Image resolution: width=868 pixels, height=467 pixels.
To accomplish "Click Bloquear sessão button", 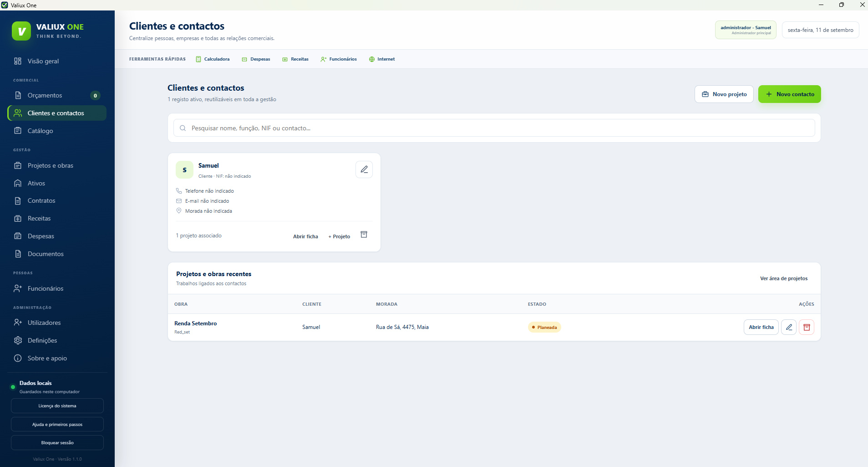I will tap(57, 443).
